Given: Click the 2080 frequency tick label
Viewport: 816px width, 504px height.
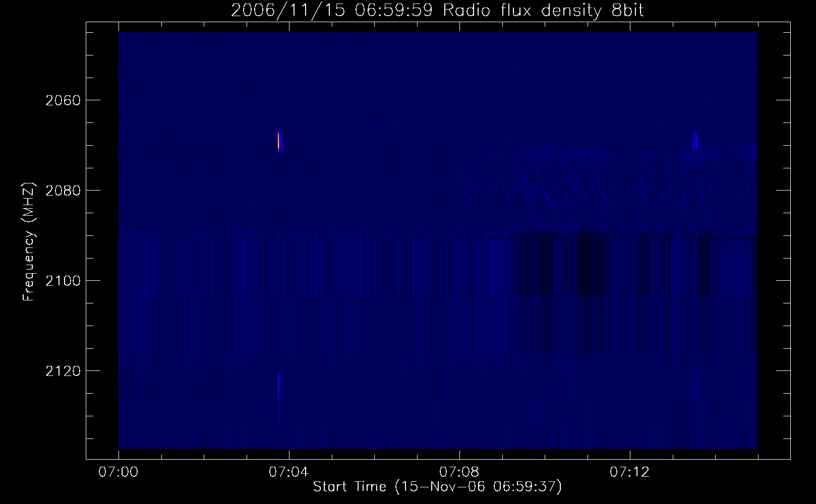Looking at the screenshot, I should click(x=63, y=191).
